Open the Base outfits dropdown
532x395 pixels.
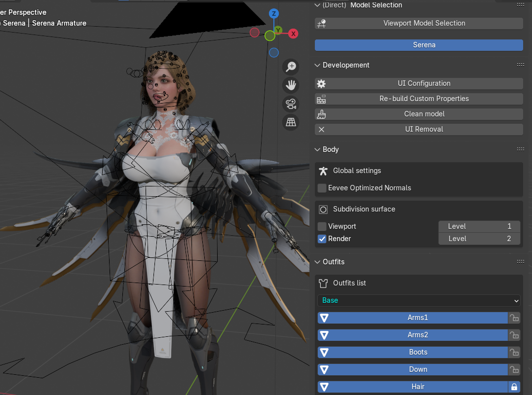pos(418,300)
